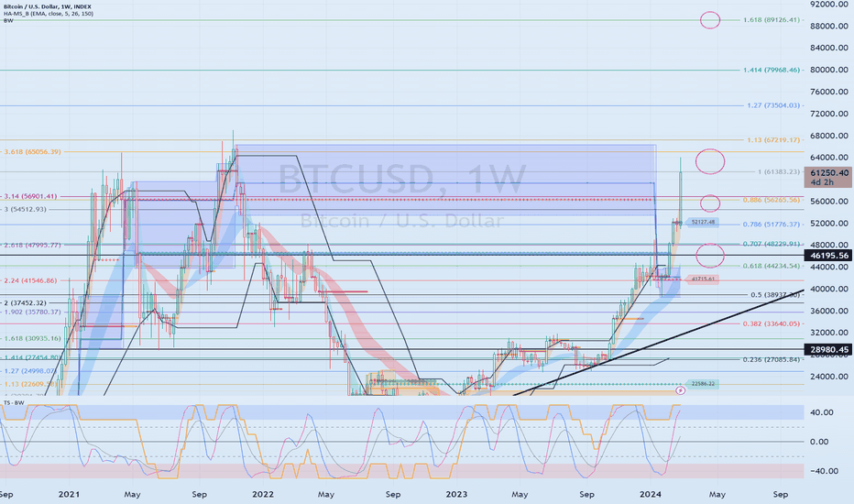Click the Fib label 0.618 (44234.54)
The height and width of the screenshot is (504, 854).
coord(772,266)
